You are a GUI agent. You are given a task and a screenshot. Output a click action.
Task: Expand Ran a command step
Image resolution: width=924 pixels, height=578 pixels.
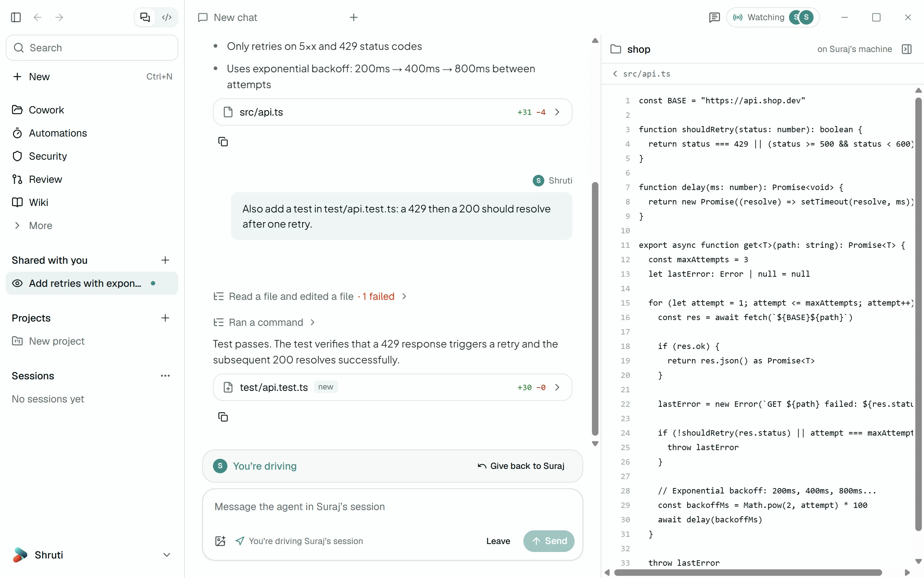point(264,322)
